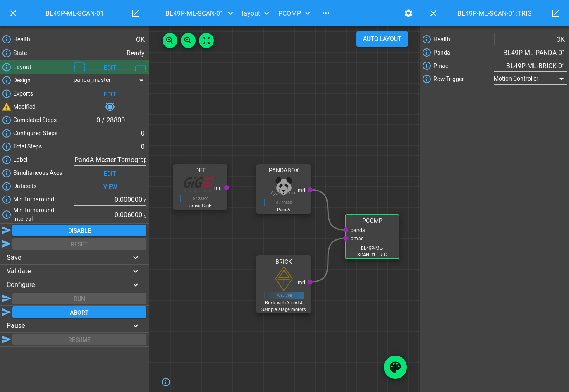Open the settings gear in header
The height and width of the screenshot is (392, 569).
tap(409, 13)
